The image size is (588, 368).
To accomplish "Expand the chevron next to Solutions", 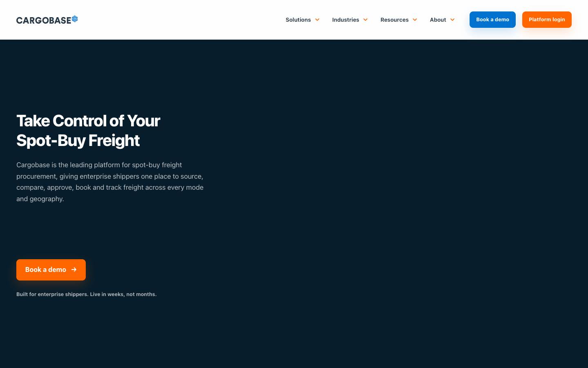I will [317, 20].
